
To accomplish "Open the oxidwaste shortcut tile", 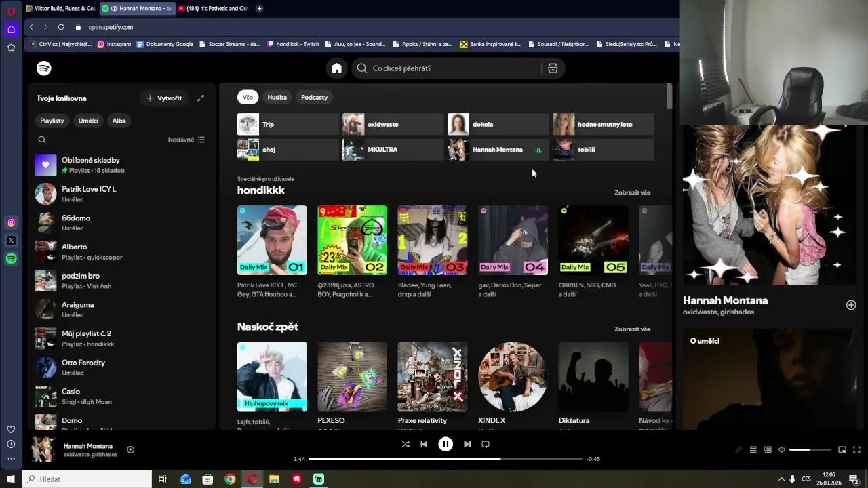I will 393,125.
